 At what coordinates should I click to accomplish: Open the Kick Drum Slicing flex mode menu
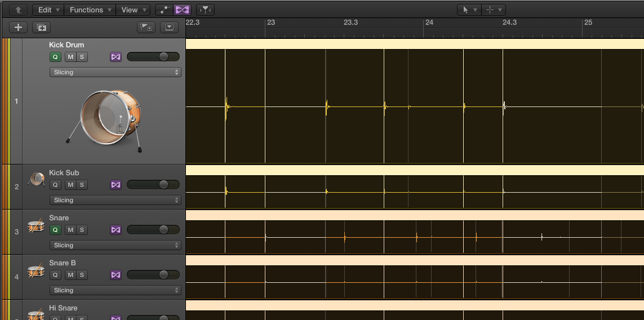tap(116, 72)
